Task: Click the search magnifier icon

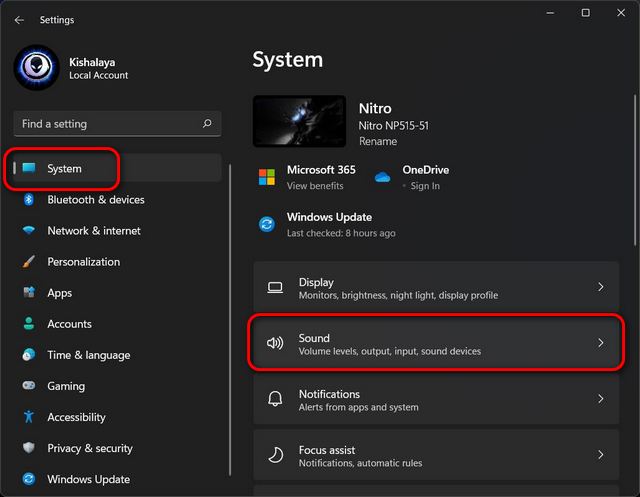Action: (207, 124)
